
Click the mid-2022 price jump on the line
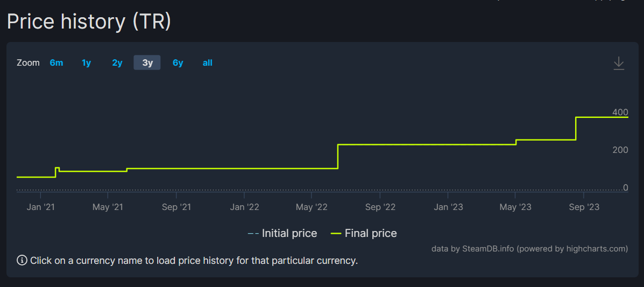point(338,156)
